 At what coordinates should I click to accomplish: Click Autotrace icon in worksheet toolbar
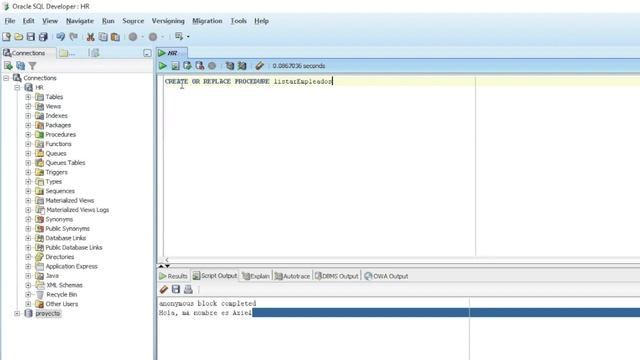coord(242,66)
